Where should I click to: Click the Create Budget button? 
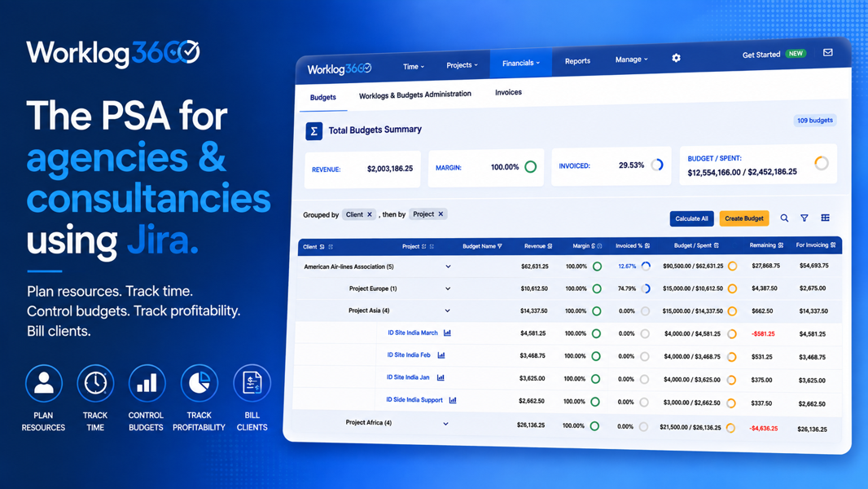[x=744, y=218]
